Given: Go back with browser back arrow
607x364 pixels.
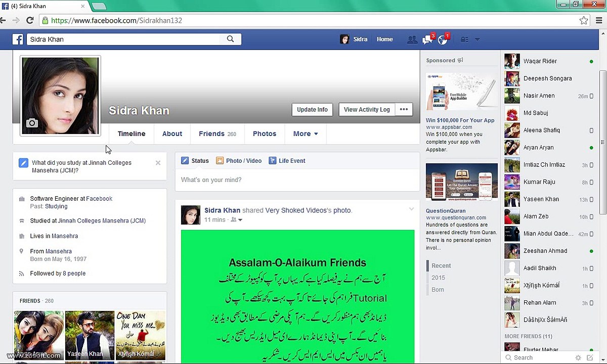Looking at the screenshot, I should (3, 20).
